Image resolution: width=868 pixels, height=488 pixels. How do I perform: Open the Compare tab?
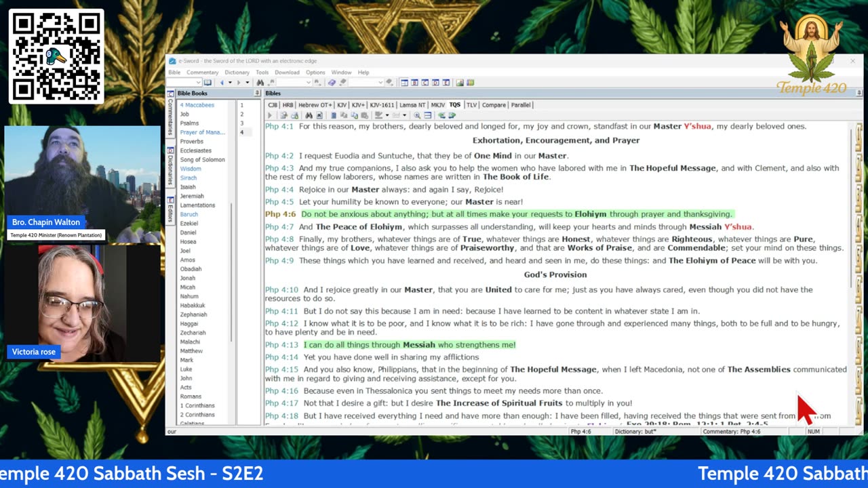point(494,105)
